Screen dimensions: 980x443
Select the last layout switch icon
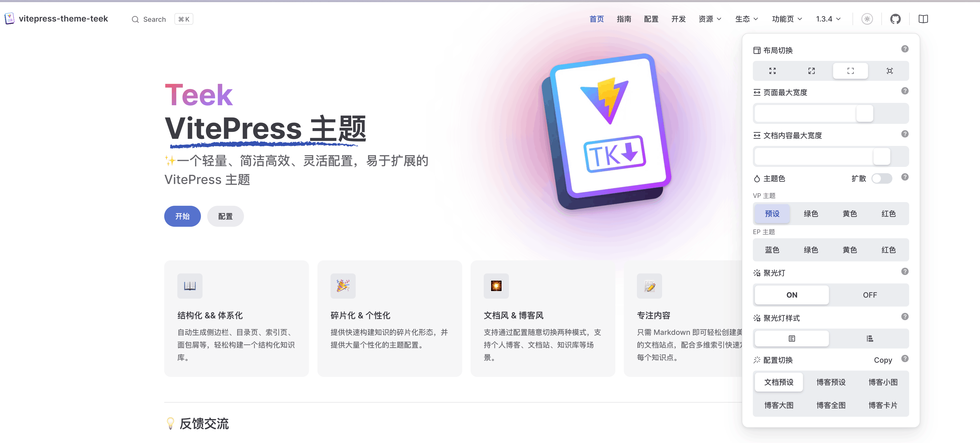890,71
